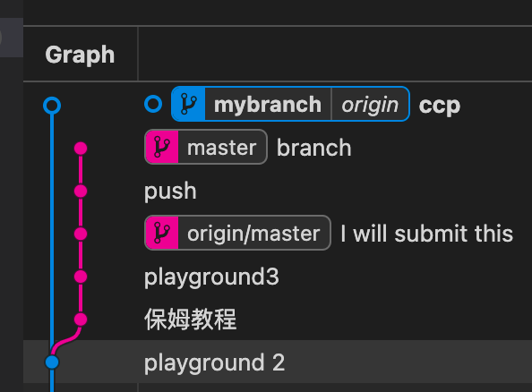532x392 pixels.
Task: Select the pink graph node for push commit
Action: click(81, 192)
